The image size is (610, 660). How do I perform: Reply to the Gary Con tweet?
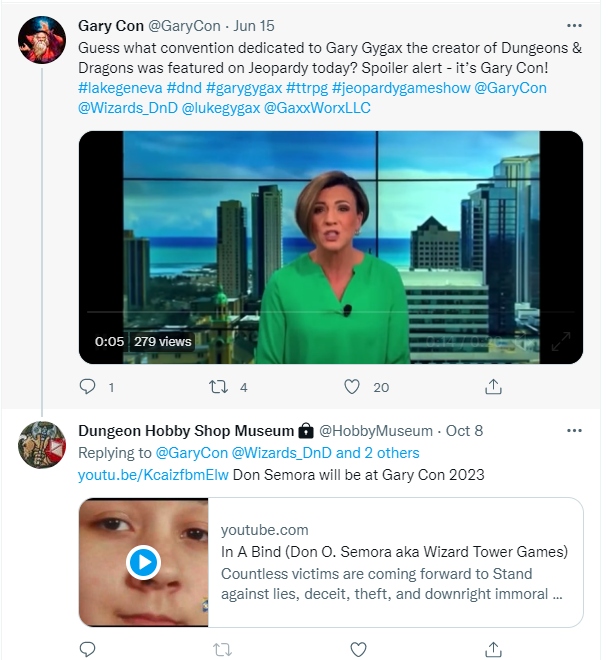88,386
